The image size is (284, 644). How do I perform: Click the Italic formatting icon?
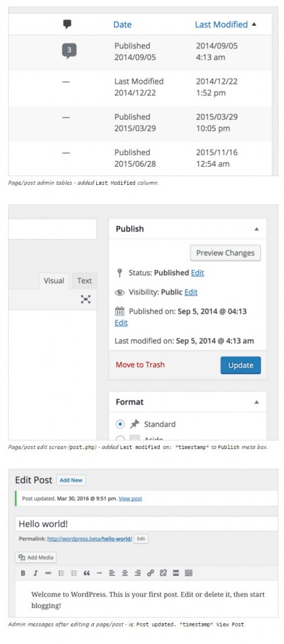point(36,573)
